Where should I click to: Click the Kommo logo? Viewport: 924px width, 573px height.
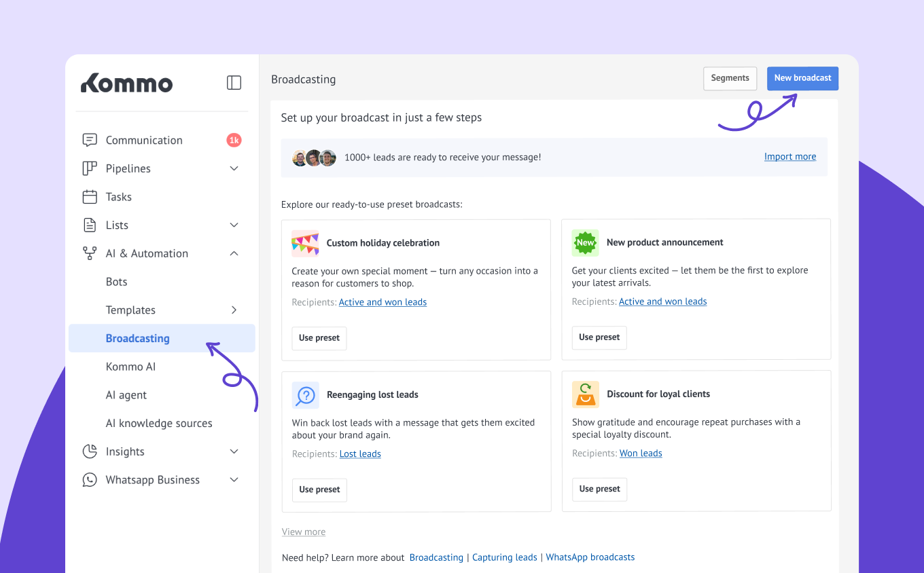point(127,83)
